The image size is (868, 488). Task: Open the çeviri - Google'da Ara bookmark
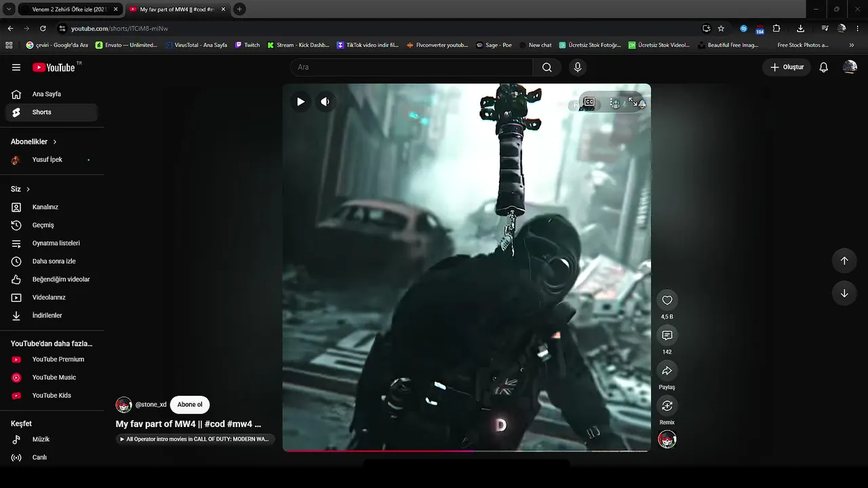57,45
